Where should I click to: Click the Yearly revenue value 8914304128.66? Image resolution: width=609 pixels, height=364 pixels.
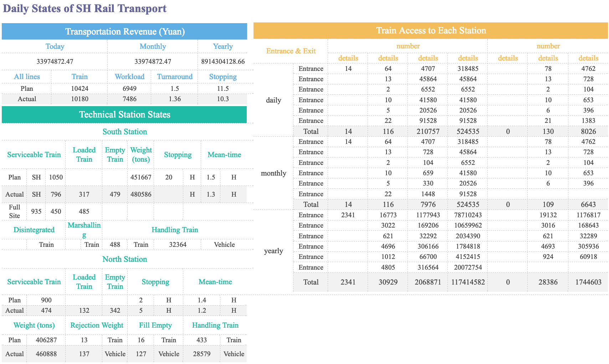(222, 61)
